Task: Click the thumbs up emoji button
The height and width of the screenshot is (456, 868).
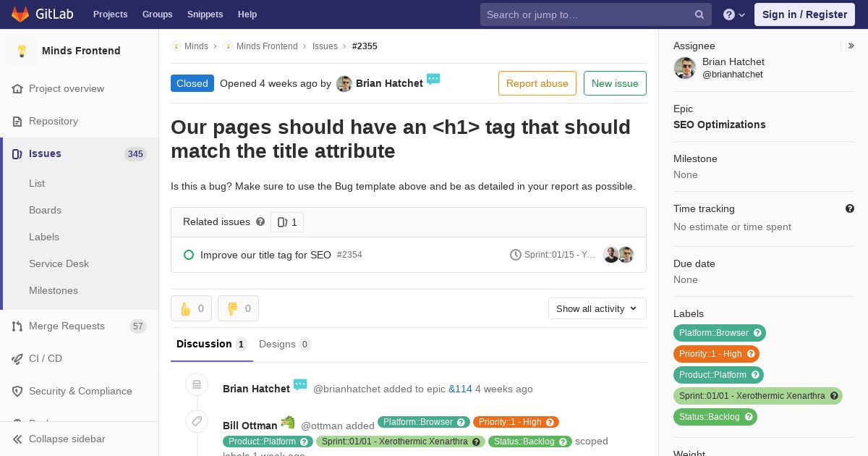Action: [x=191, y=308]
